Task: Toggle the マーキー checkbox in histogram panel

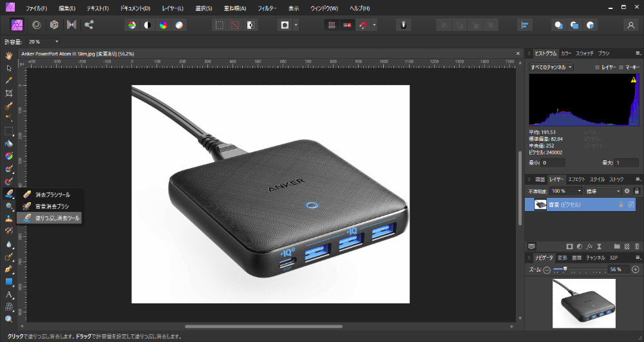Action: (621, 68)
